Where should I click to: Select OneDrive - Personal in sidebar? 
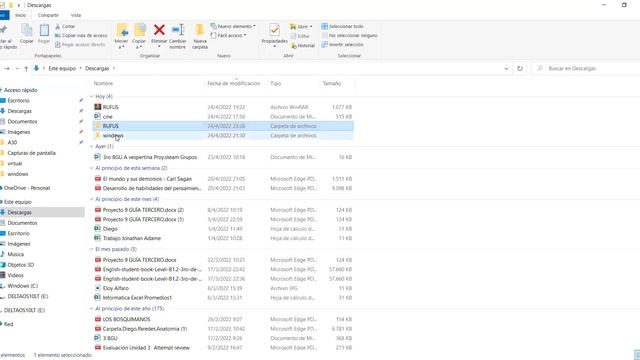(27, 188)
